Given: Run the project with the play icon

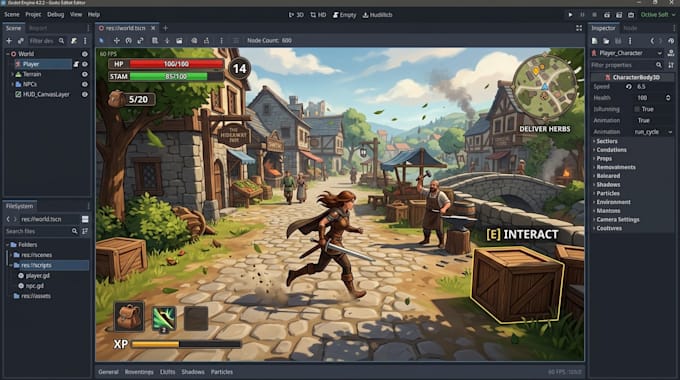Looking at the screenshot, I should click(x=570, y=15).
